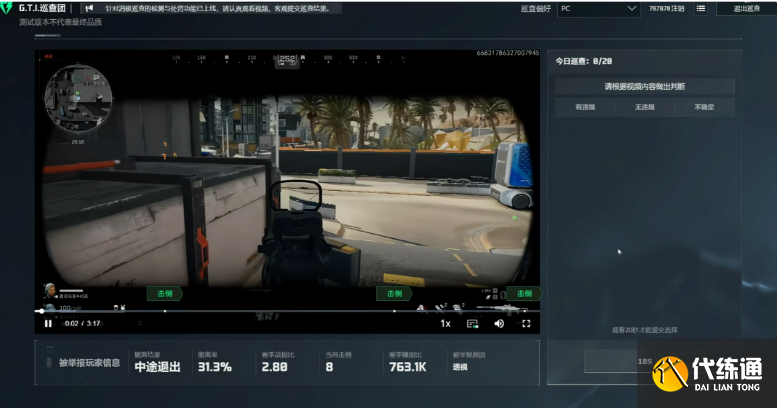Image resolution: width=777 pixels, height=408 pixels.
Task: Select the 不确定 verdict option
Action: point(704,107)
